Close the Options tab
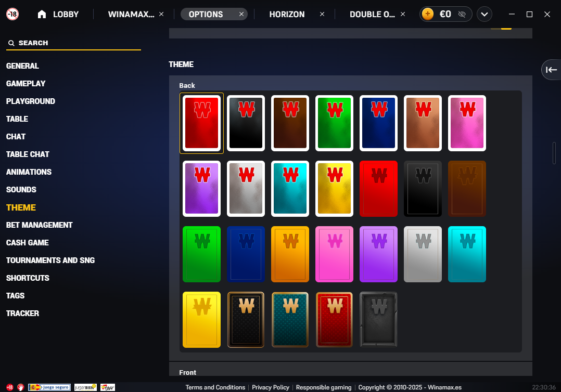 point(241,14)
